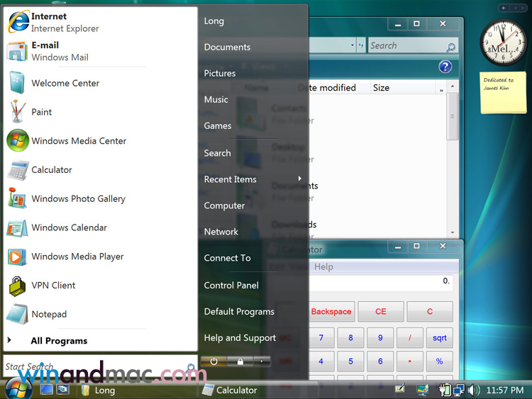Select Documents in the Start menu

click(x=227, y=47)
